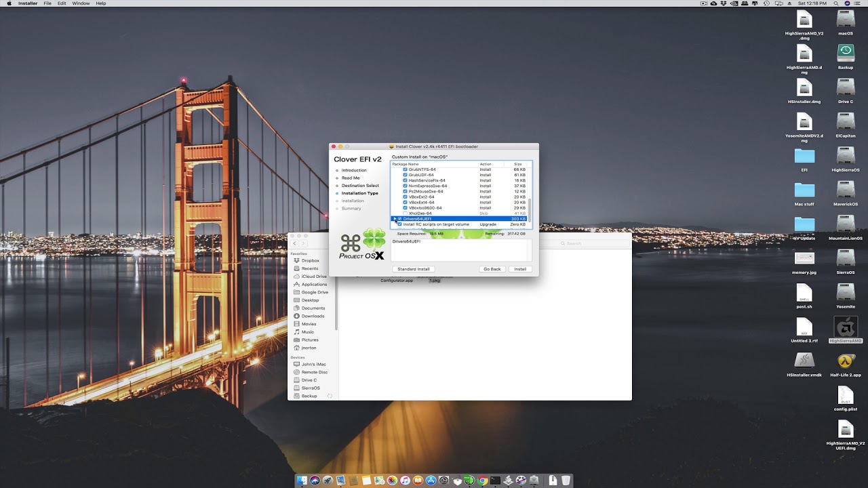
Task: Open Time Machine menu bar icon
Action: click(x=766, y=3)
